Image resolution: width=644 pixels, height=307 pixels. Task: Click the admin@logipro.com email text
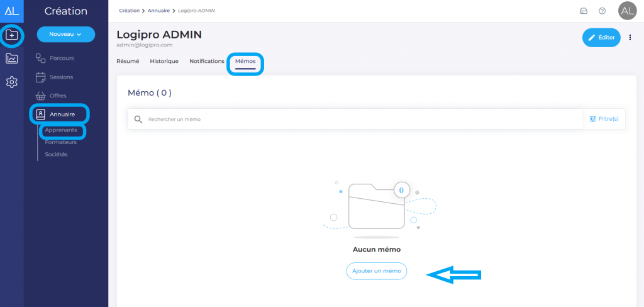[145, 45]
